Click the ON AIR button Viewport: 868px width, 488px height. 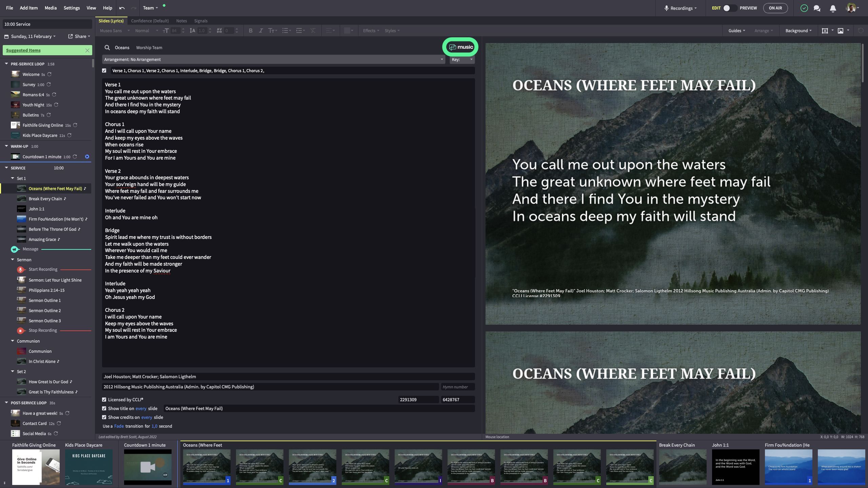click(x=775, y=8)
